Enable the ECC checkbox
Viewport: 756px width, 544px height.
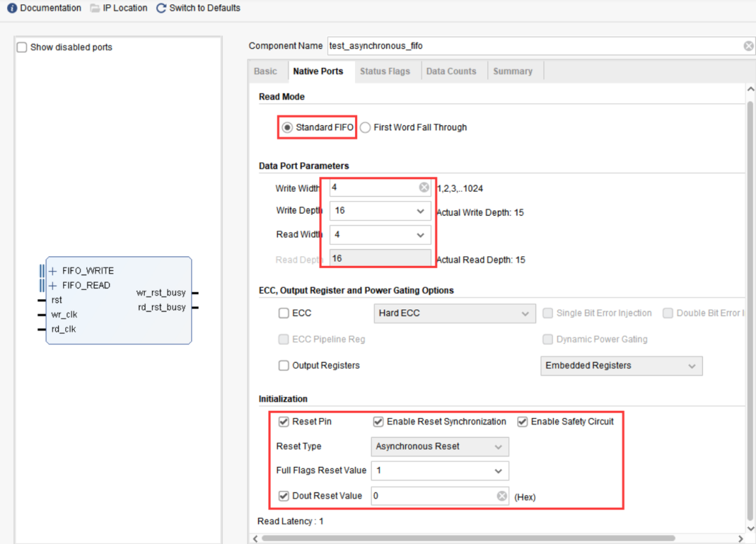(x=283, y=314)
